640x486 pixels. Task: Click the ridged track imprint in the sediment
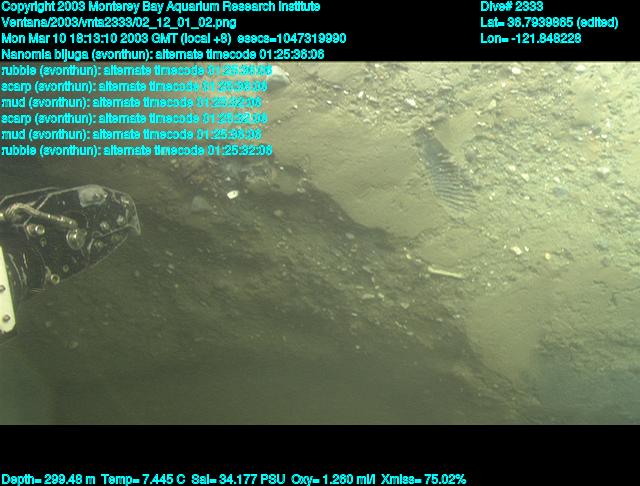click(x=445, y=169)
